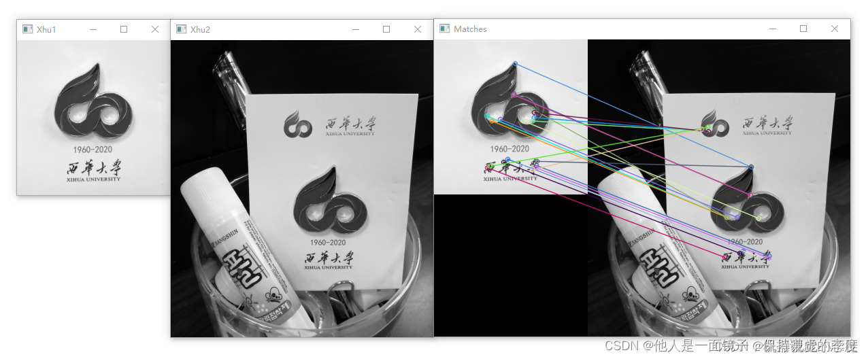The height and width of the screenshot is (359, 868).
Task: Close the Xhu2 window
Action: [x=418, y=29]
